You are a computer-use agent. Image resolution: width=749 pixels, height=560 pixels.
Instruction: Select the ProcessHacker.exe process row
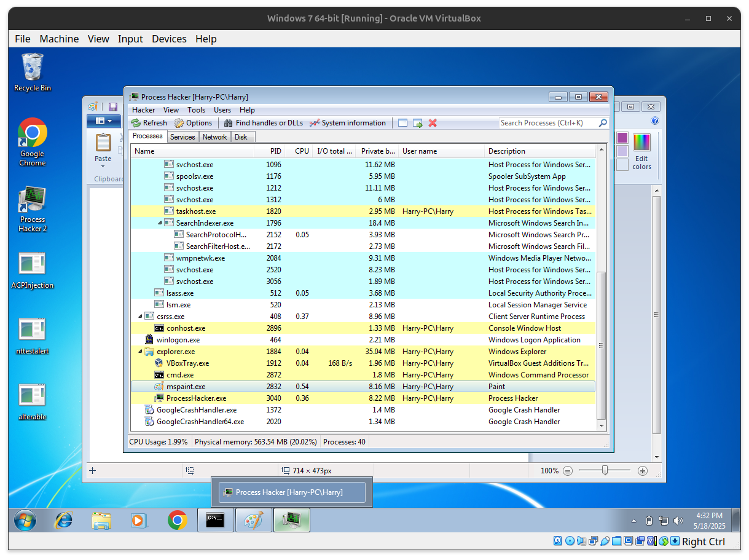[363, 398]
